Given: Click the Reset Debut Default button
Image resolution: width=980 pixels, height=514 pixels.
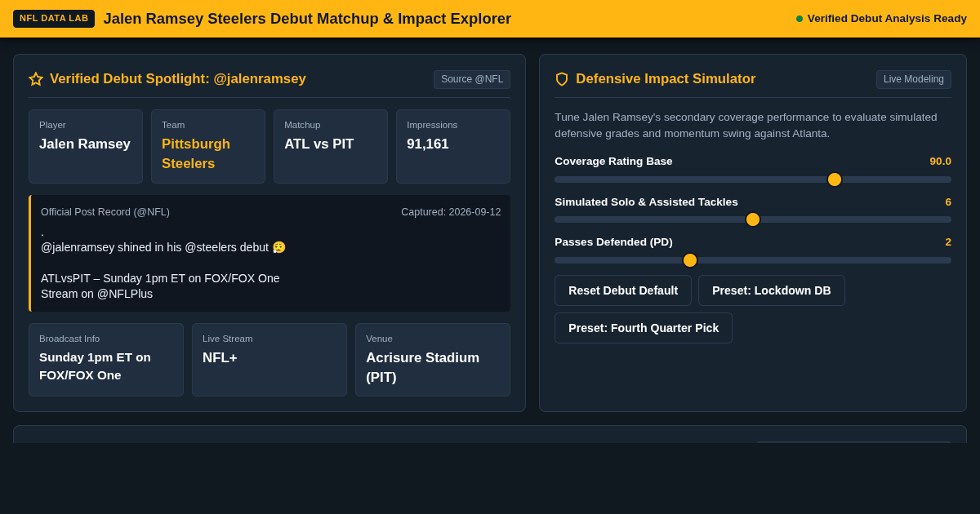Looking at the screenshot, I should click(x=623, y=290).
